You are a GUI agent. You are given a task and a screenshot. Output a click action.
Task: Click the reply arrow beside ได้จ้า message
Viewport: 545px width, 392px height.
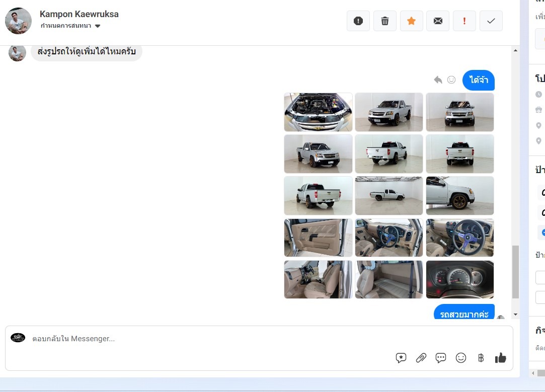438,80
